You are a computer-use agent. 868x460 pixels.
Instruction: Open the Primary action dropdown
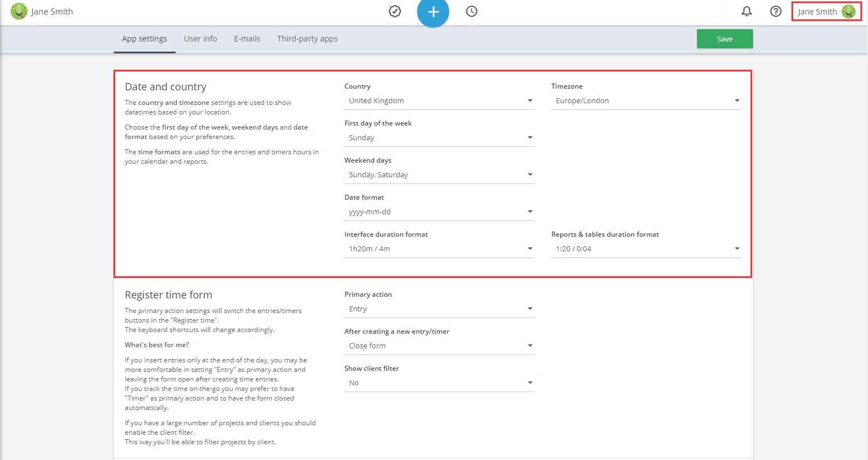tap(529, 309)
